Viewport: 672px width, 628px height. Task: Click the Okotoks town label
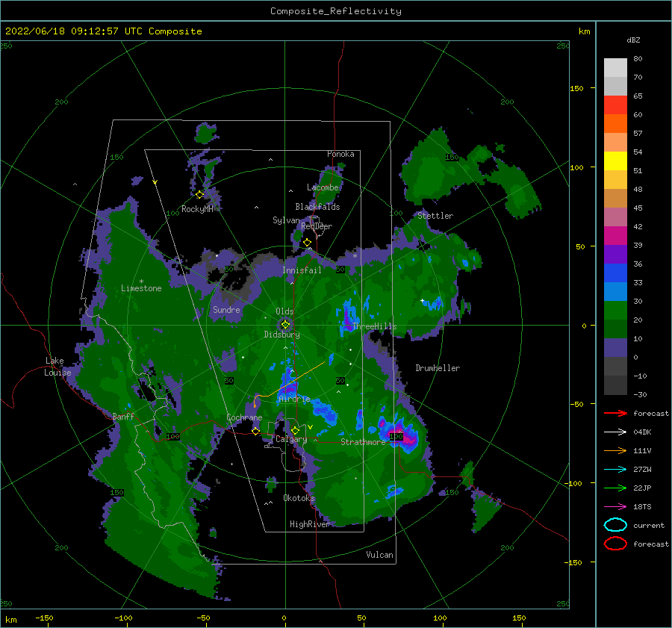[x=299, y=497]
